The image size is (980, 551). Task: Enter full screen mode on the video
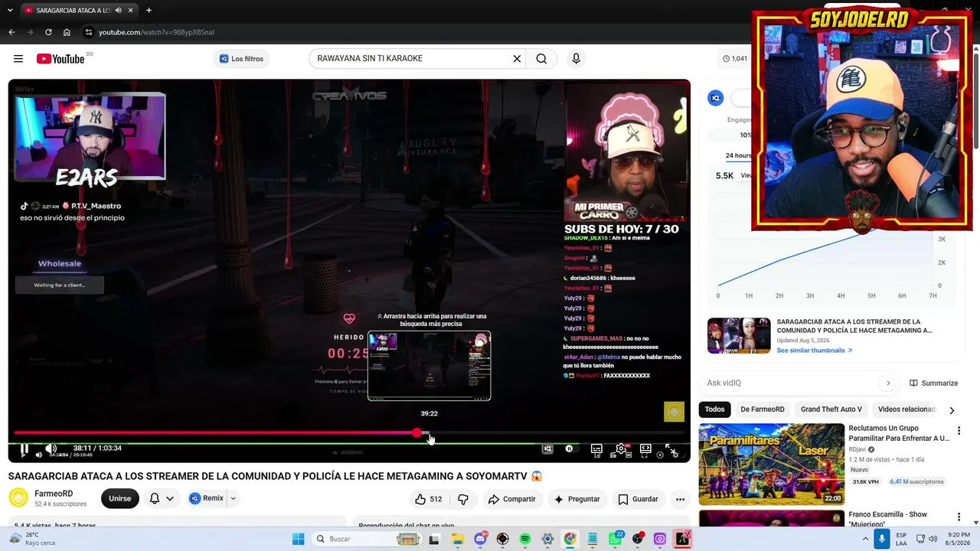tap(670, 448)
